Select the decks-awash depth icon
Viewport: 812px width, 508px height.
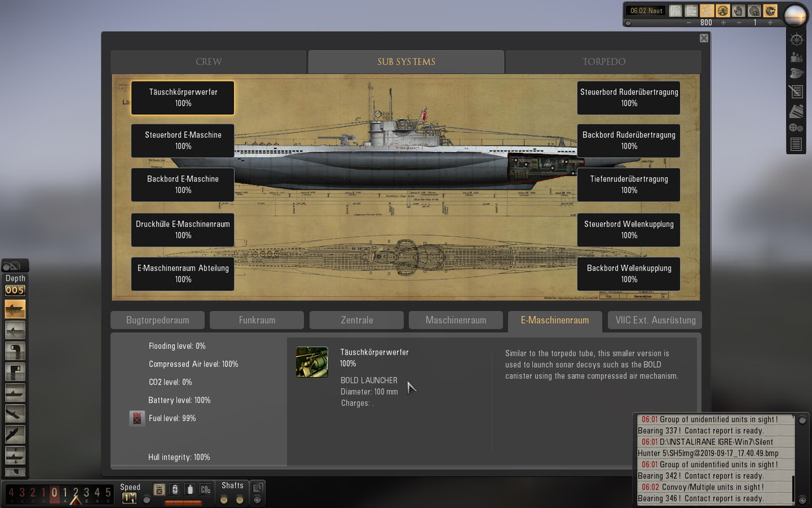pos(15,330)
